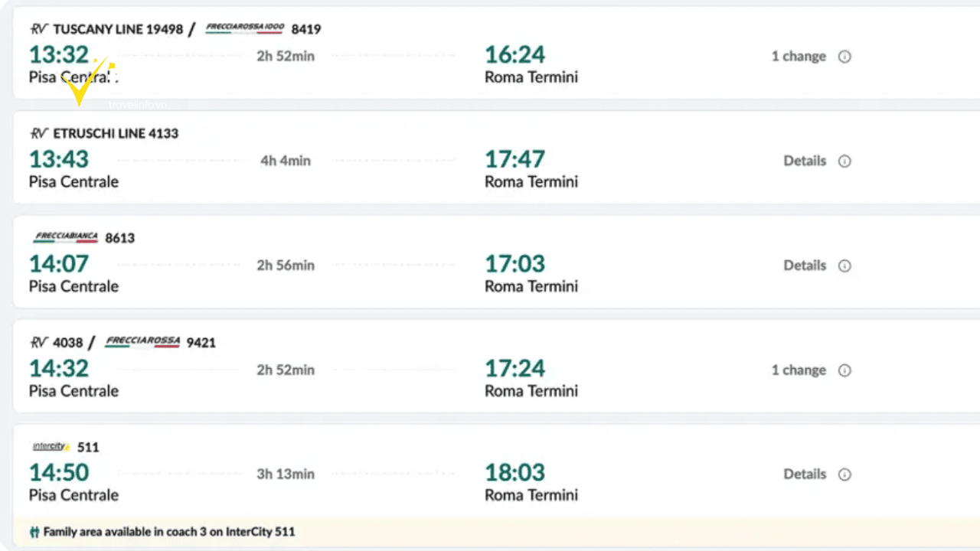The image size is (980, 551).
Task: Open the info icon for the 14:32 departure
Action: pos(844,370)
